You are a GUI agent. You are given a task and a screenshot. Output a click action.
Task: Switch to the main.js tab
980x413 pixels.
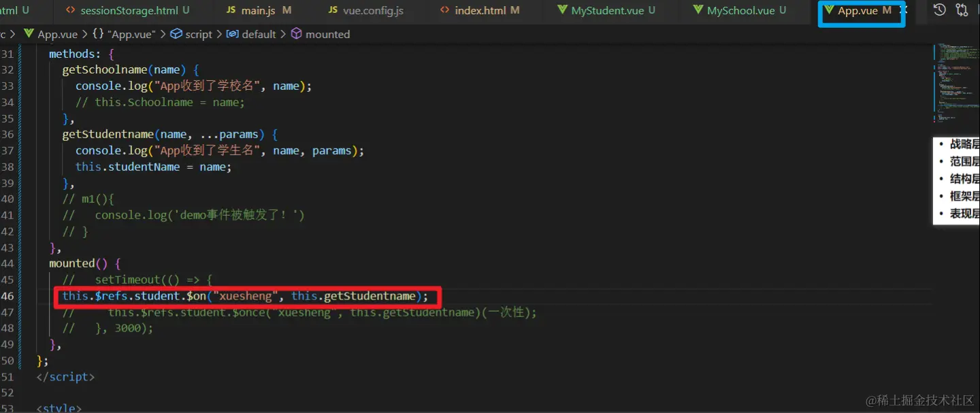tap(259, 10)
